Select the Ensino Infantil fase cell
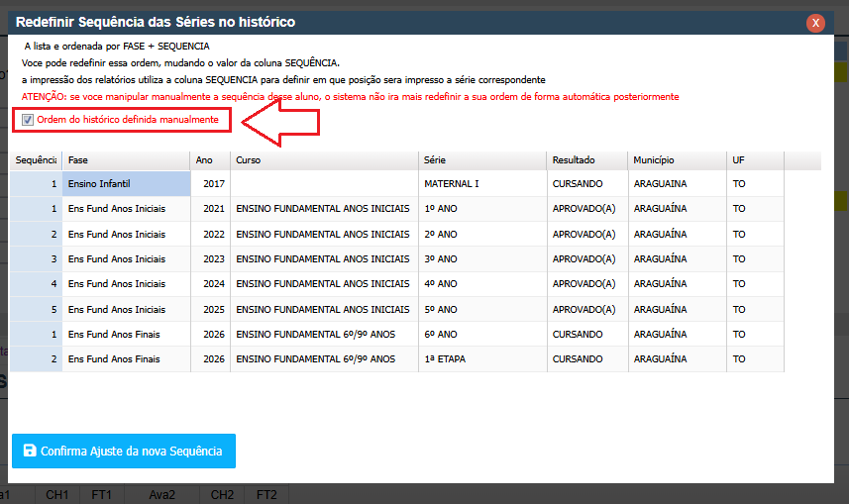The width and height of the screenshot is (849, 504). [x=126, y=184]
